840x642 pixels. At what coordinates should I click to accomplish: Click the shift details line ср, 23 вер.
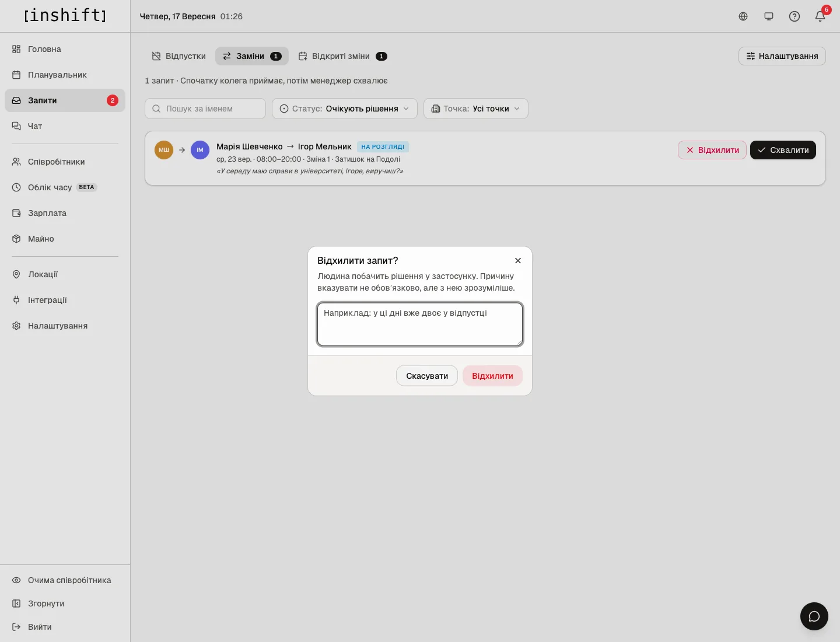click(x=308, y=159)
